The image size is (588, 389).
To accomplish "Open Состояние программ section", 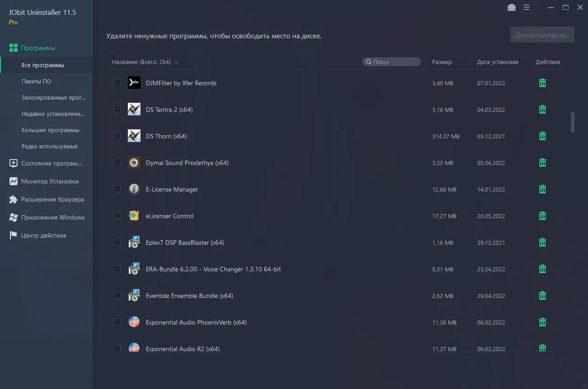I will [x=48, y=163].
